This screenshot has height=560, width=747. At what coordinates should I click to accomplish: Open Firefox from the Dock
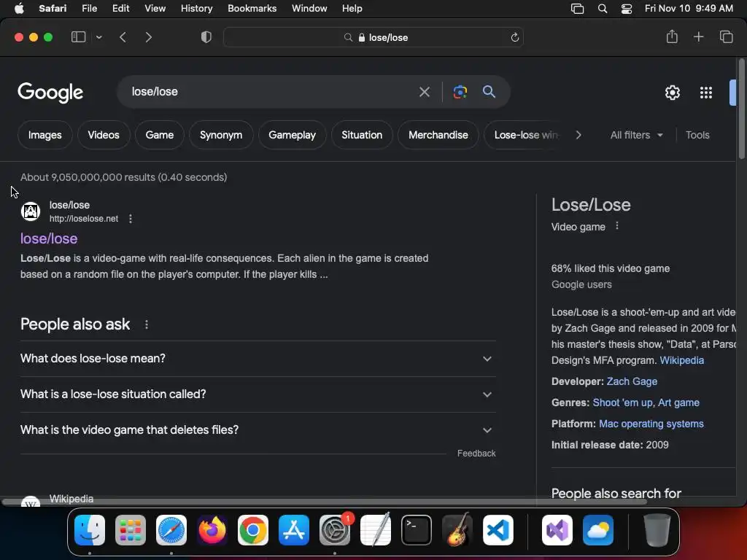pos(212,530)
